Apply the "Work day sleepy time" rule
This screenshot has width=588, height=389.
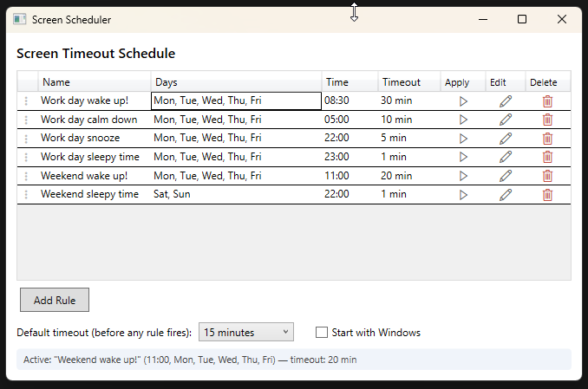[463, 157]
